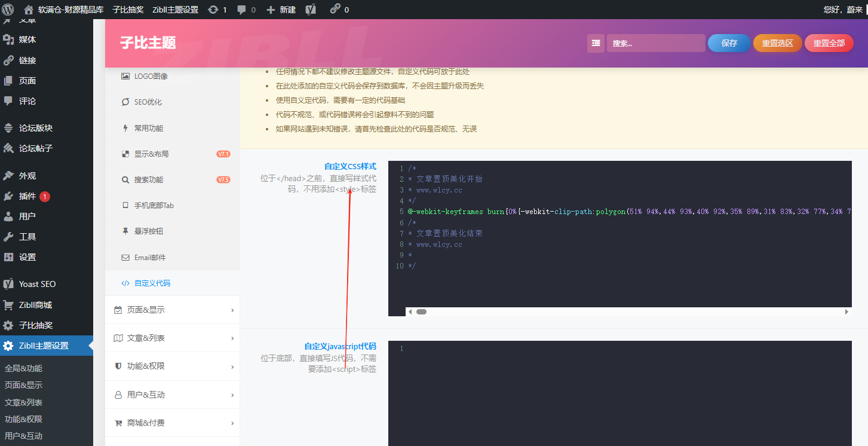Viewport: 868px width, 446px height.
Task: Select the 自定义代码 tab
Action: pyautogui.click(x=173, y=283)
